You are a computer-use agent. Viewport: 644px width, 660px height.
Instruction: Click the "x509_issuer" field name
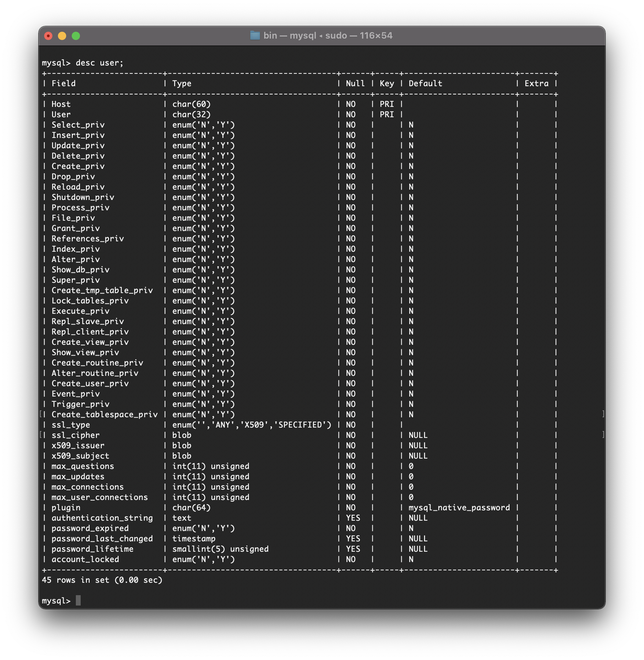[78, 446]
